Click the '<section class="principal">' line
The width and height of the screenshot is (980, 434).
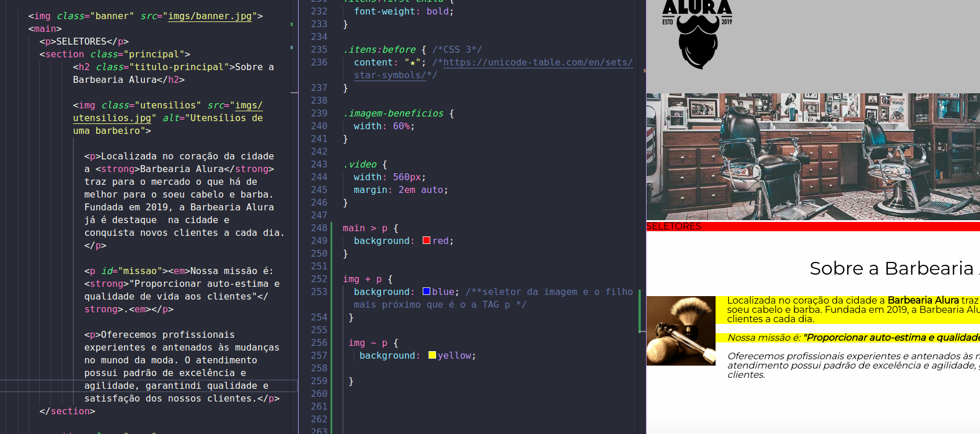115,54
